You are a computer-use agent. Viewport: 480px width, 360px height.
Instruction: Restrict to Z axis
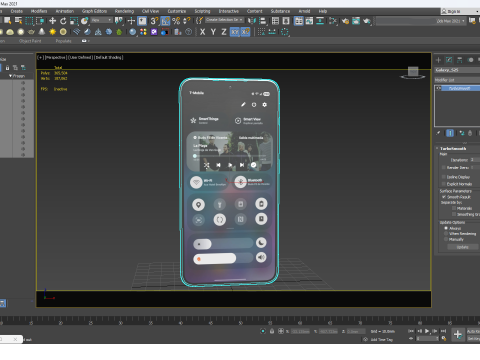(224, 32)
